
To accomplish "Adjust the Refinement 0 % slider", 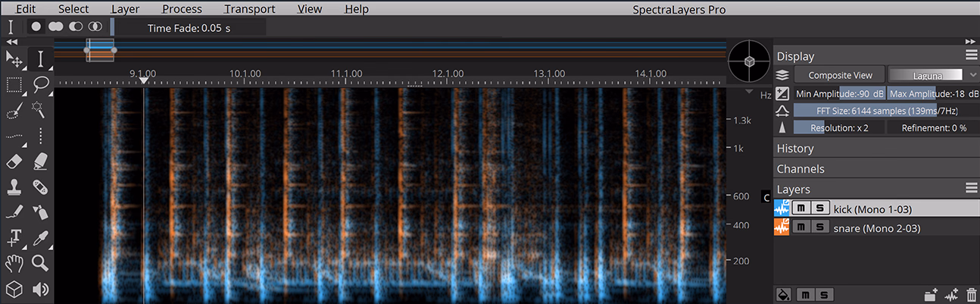I will [x=933, y=128].
